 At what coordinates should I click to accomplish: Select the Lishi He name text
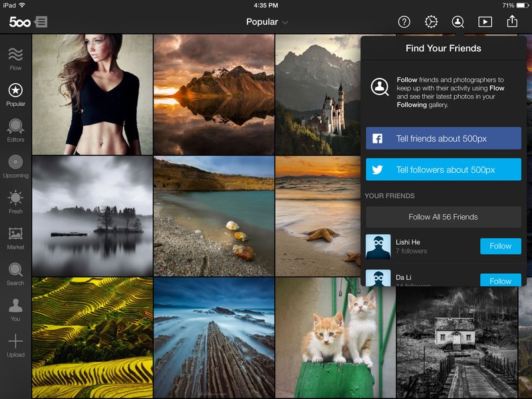(x=408, y=242)
